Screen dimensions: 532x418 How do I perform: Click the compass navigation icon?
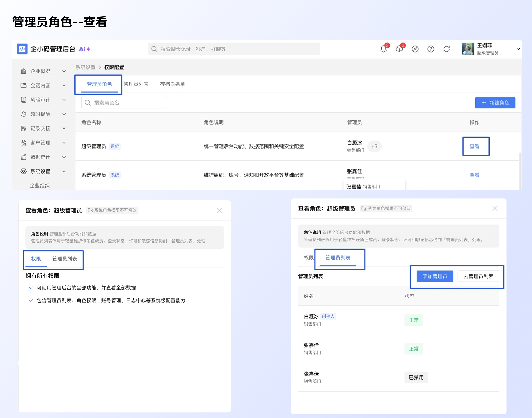(x=415, y=49)
